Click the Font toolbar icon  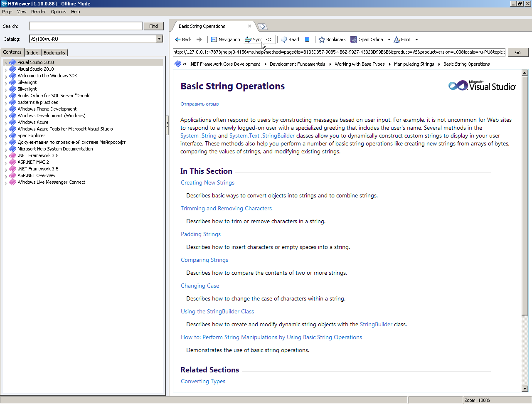point(397,39)
